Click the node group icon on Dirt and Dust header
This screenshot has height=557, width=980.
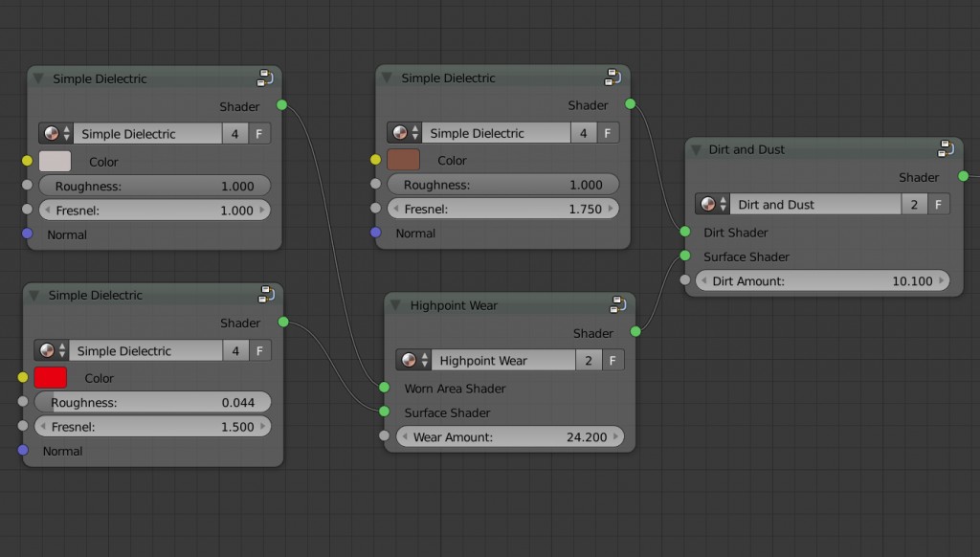click(x=945, y=149)
